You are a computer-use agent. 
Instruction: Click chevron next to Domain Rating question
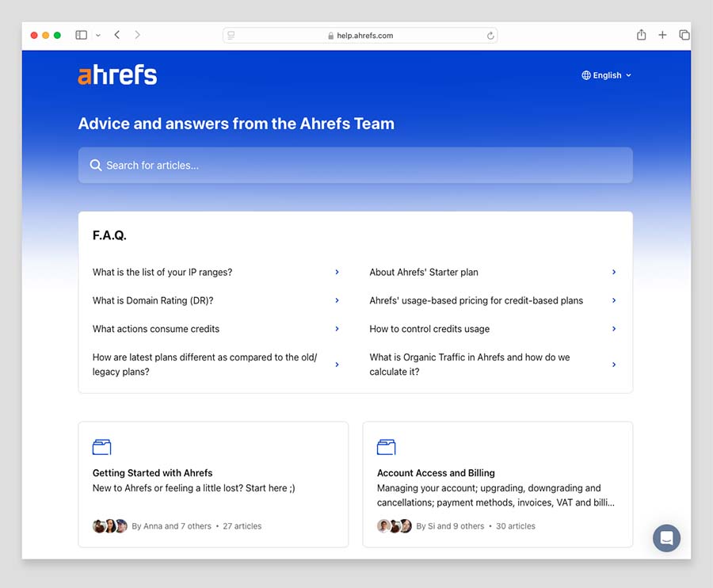click(x=337, y=300)
